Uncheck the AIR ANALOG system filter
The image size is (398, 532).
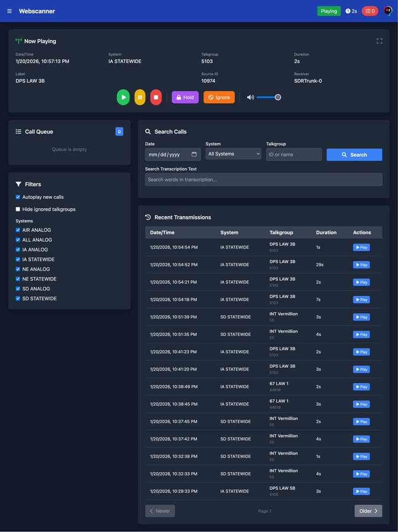(18, 230)
